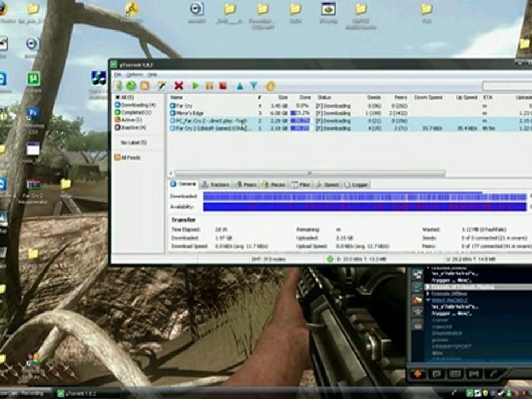Open the File menu in µTorrent
Screen dimensions: 532x399
pyautogui.click(x=117, y=74)
